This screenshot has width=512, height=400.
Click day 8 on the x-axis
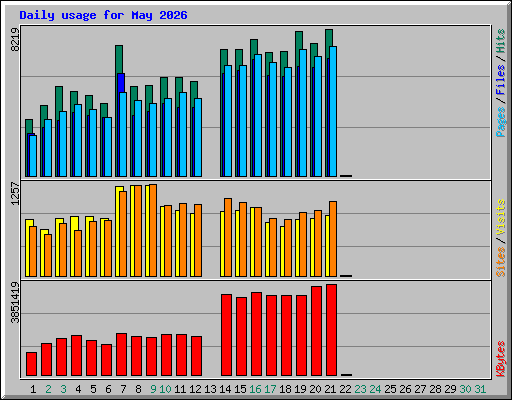[x=138, y=389]
